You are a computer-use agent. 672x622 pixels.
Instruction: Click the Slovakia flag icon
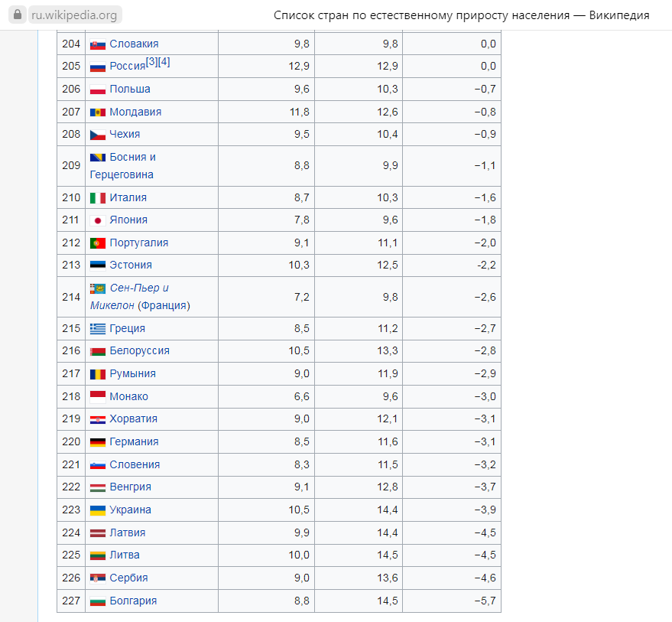coord(98,44)
